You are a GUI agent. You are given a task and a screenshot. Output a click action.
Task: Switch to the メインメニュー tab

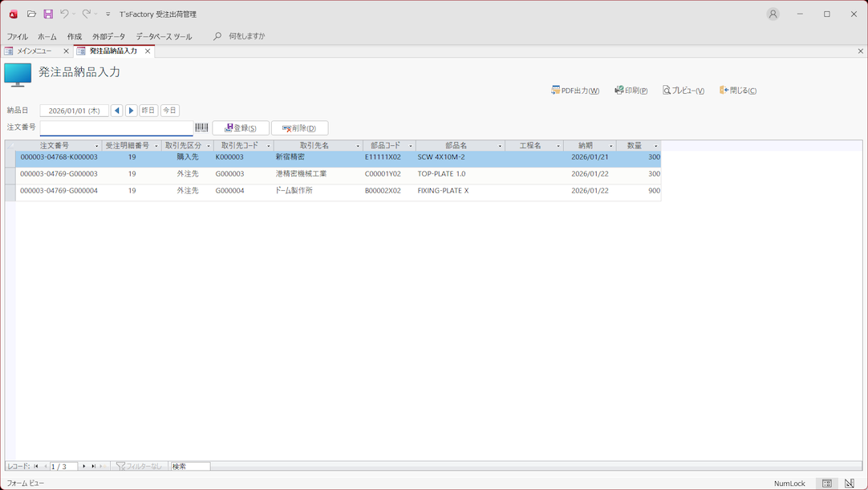tap(34, 51)
